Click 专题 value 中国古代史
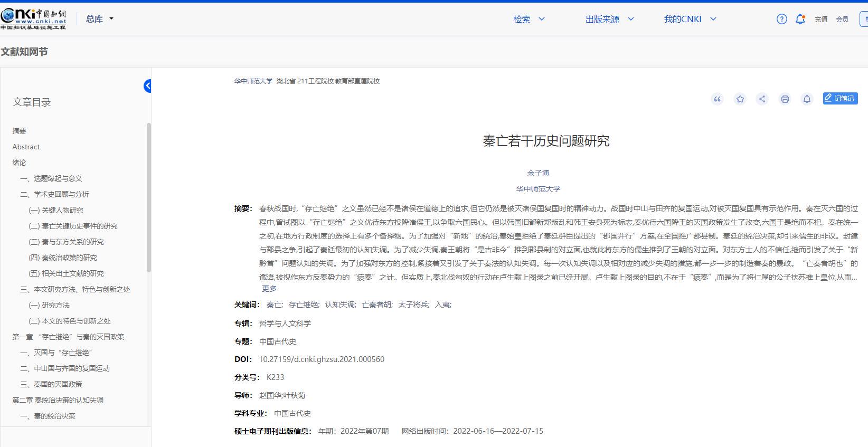The width and height of the screenshot is (868, 447). point(278,341)
